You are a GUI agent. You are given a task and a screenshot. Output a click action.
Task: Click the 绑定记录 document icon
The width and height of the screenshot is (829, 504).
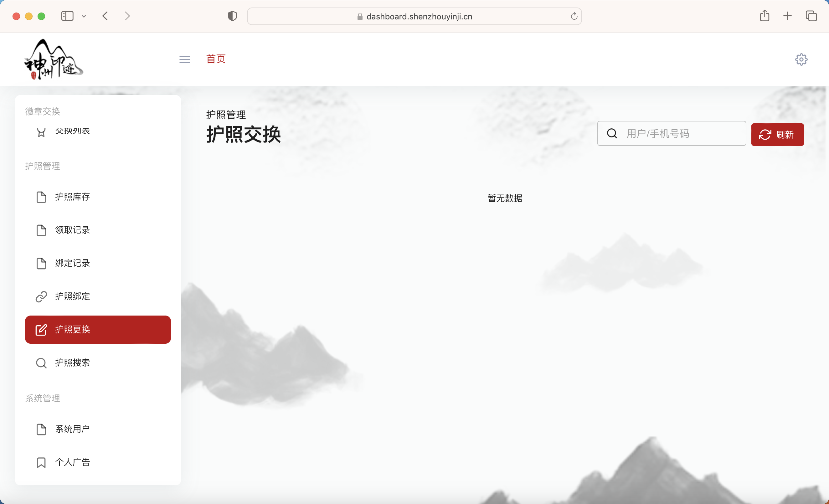click(x=41, y=264)
